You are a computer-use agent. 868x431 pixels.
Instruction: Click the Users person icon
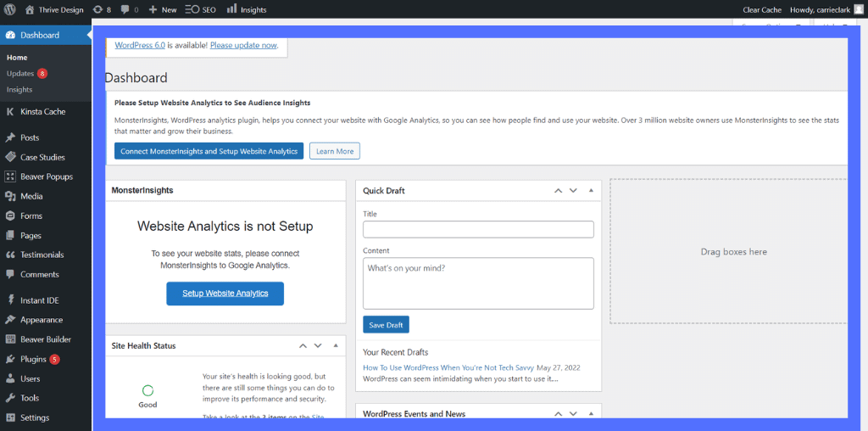click(10, 378)
